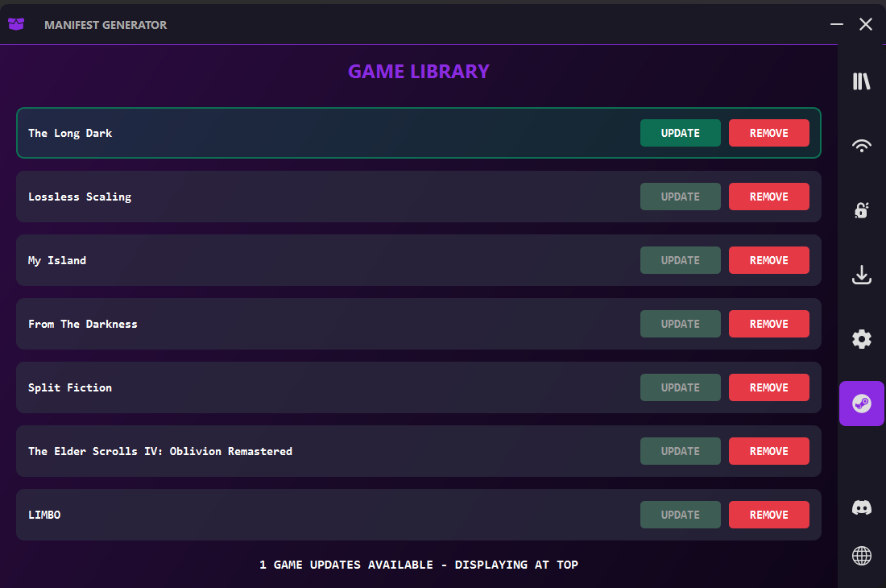Select Oblivion Remastered game title text
This screenshot has height=588, width=886.
tap(160, 451)
